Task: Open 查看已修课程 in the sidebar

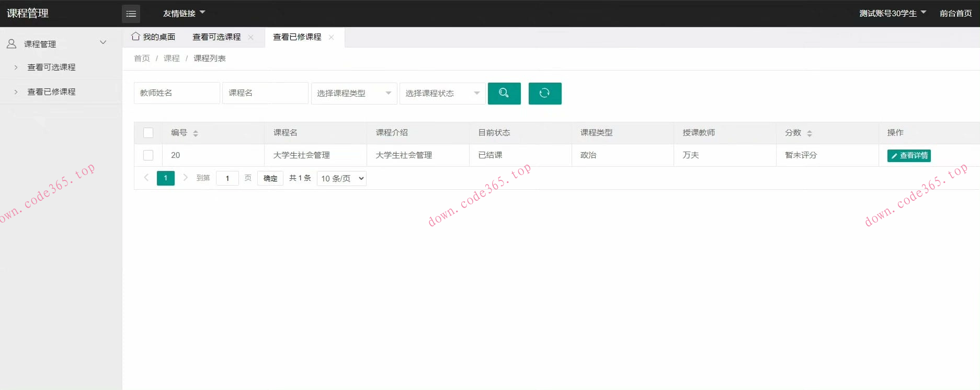Action: pos(51,91)
